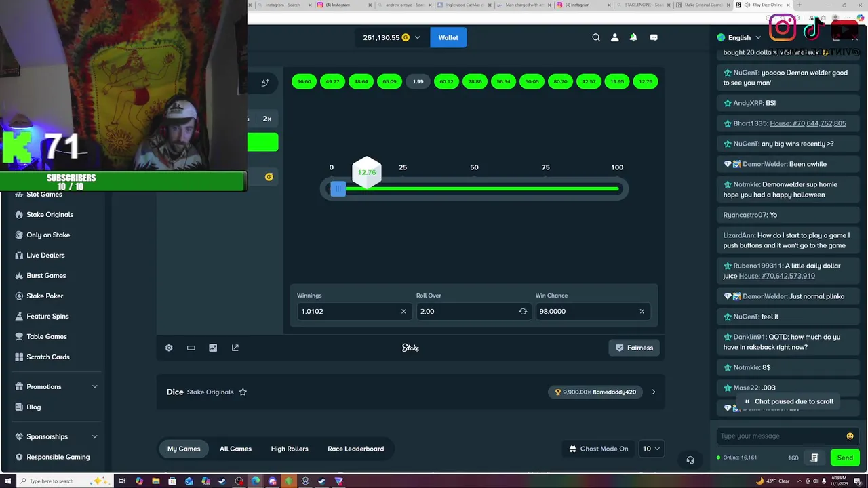Switch to All Games tab
This screenshot has height=488, width=868.
click(235, 449)
